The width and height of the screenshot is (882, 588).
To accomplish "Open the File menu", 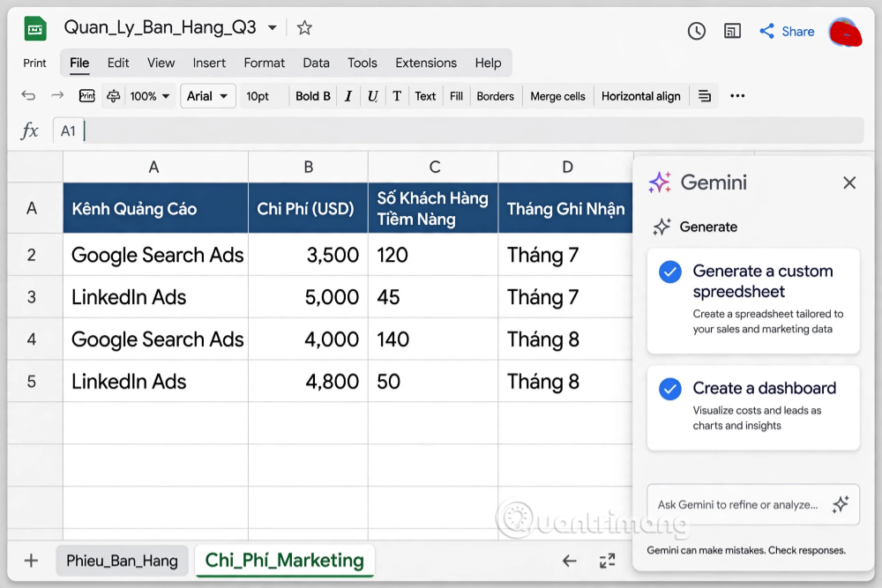I will [x=79, y=63].
